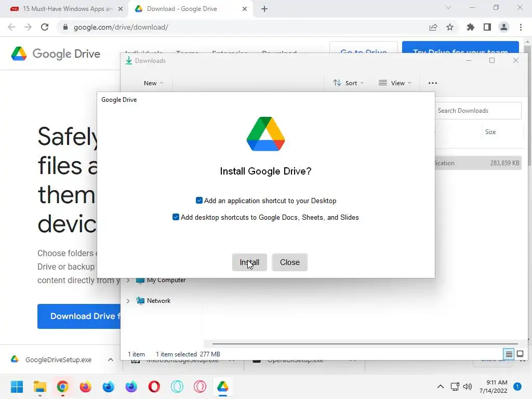Click the Google Drive logo on webpage
This screenshot has height=399, width=532.
[x=56, y=54]
